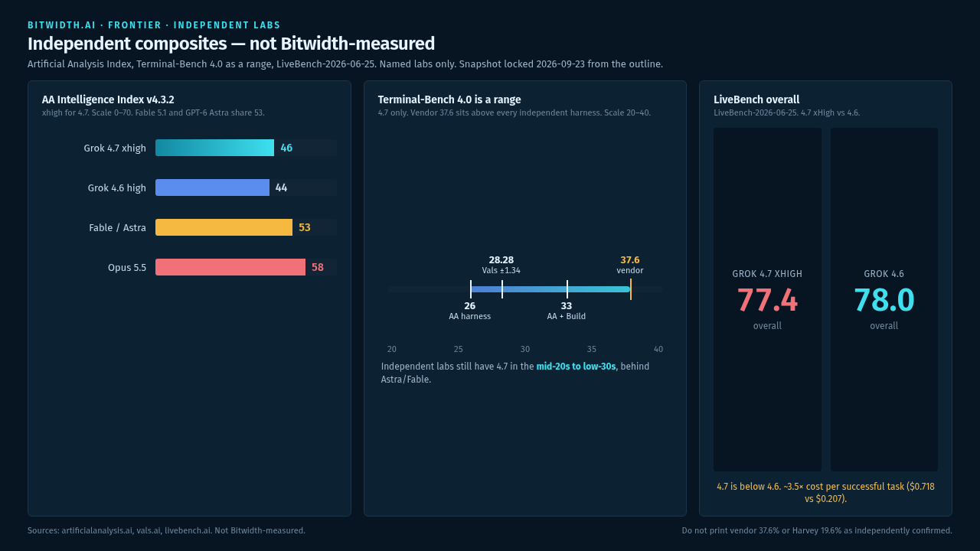Click the Grok 4.7 xhigh cyan bar
Screen dimensions: 980x551
point(214,148)
